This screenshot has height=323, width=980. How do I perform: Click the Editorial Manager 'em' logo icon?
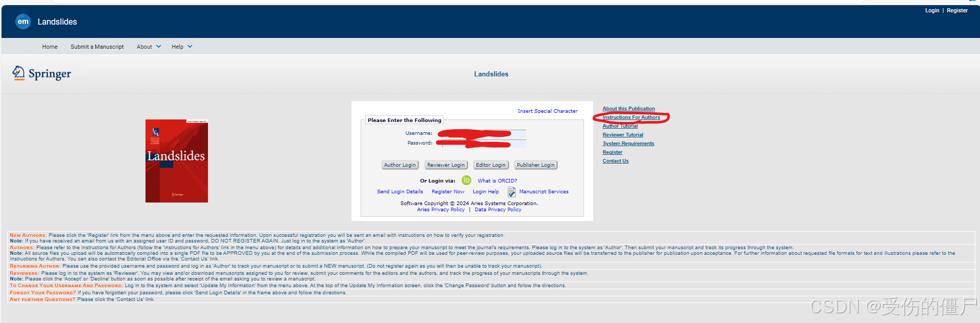[x=23, y=22]
